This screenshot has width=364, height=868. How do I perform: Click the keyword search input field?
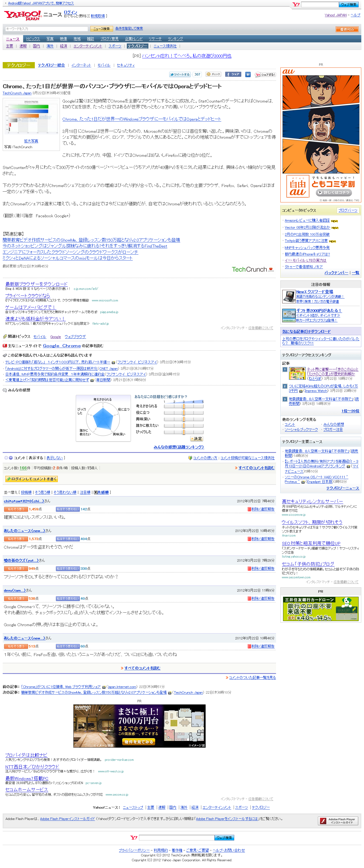(46, 29)
